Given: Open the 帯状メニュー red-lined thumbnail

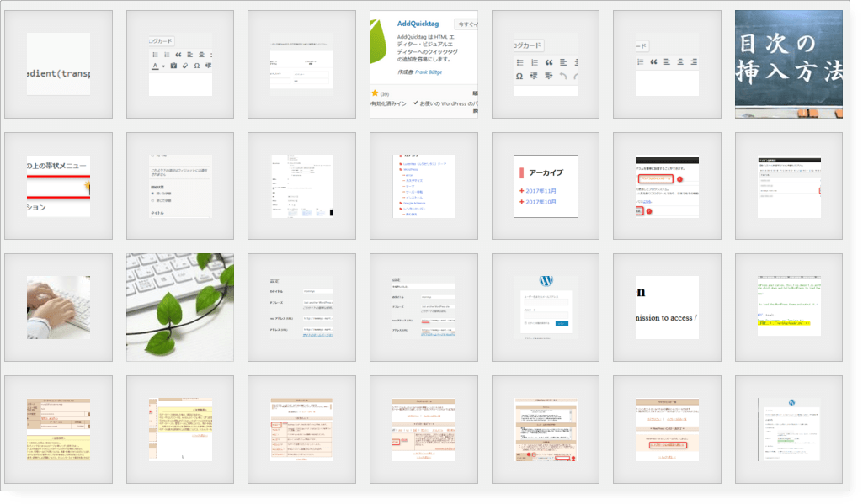Looking at the screenshot, I should [x=58, y=186].
